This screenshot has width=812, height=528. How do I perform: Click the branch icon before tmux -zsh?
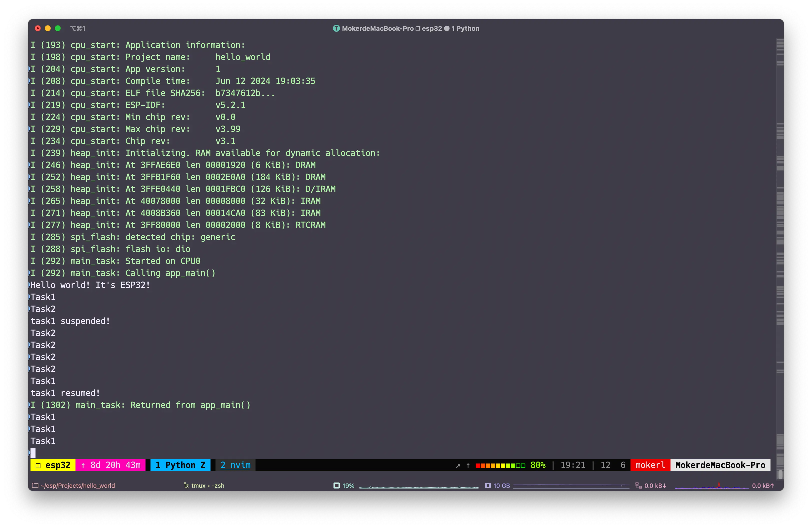click(186, 485)
